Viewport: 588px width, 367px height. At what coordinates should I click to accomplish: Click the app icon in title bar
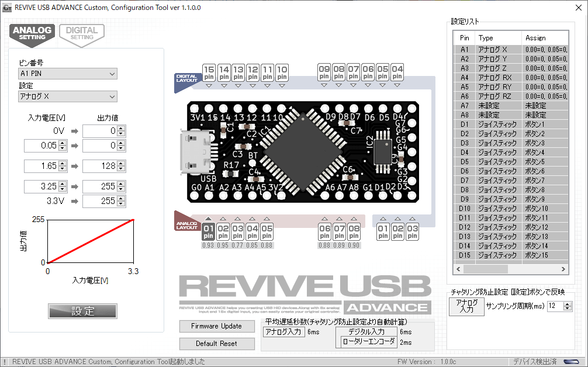[7, 8]
